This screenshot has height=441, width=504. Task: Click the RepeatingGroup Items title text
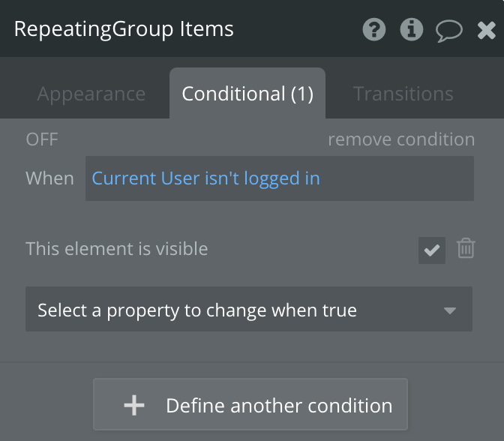coord(124,29)
